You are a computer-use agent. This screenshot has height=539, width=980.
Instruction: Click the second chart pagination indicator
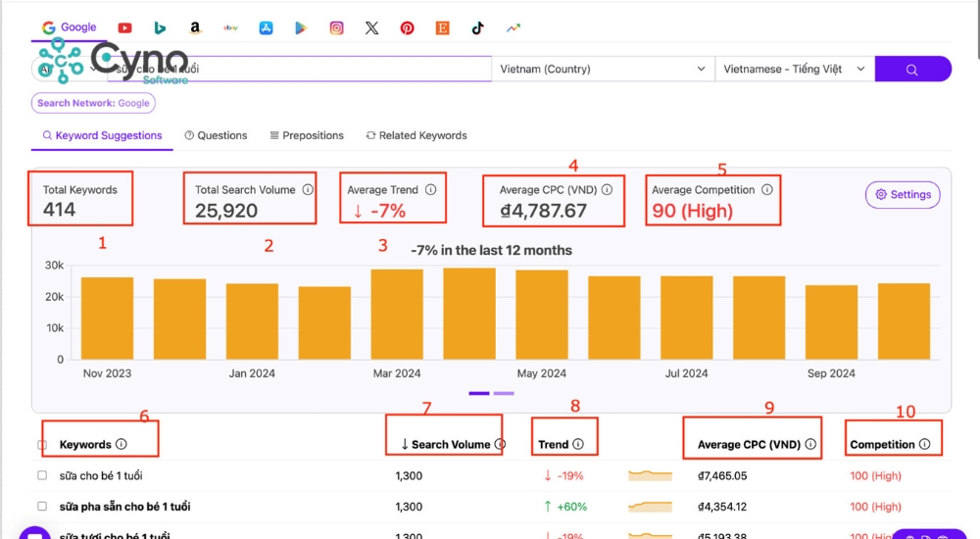point(504,393)
